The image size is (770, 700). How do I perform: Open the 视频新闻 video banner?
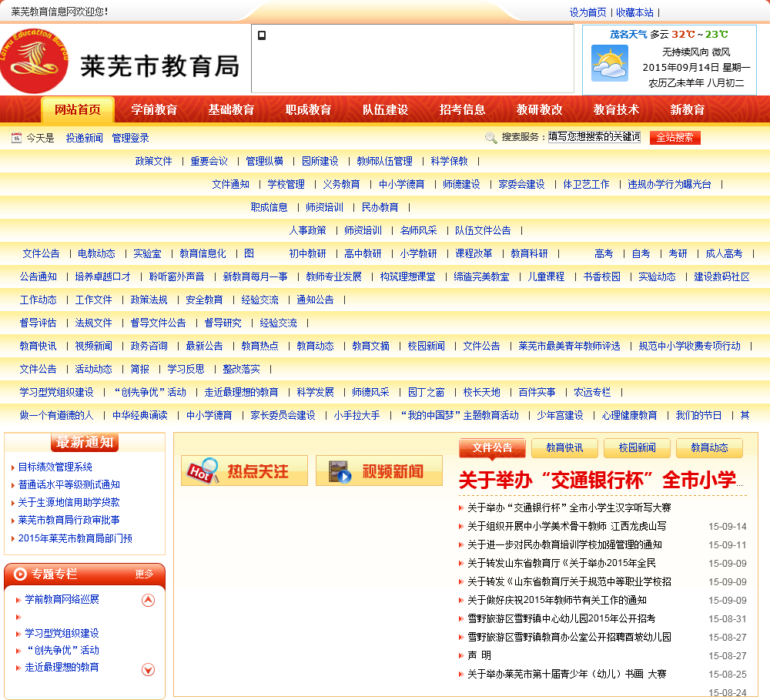coord(379,471)
